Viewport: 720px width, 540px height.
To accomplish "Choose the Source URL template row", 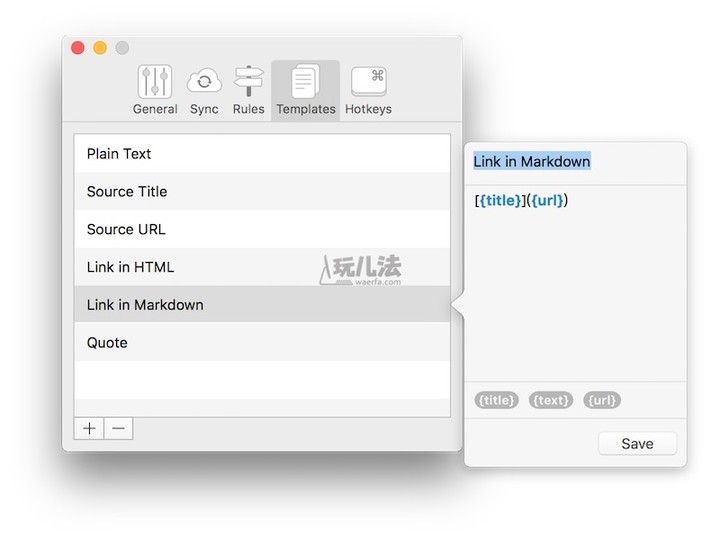I will point(262,229).
